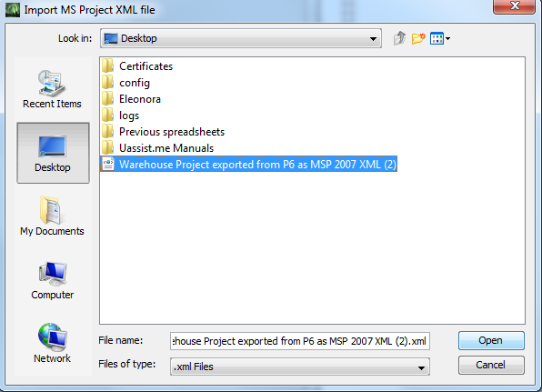Expand the Files of type dropdown
This screenshot has width=542, height=392.
click(300, 367)
